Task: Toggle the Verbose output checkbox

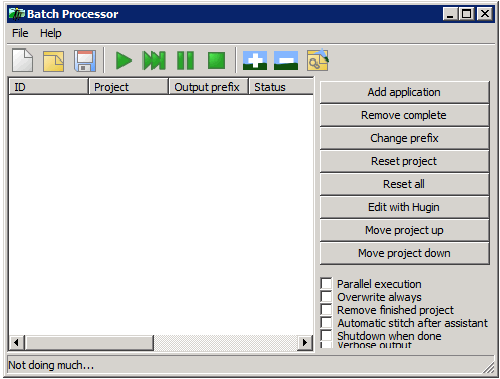Action: coord(326,345)
